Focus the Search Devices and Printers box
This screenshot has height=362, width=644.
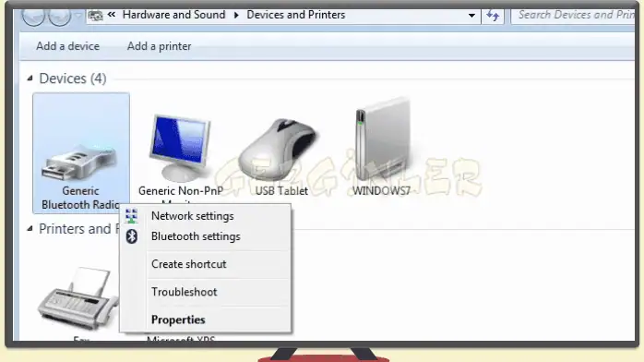tap(573, 16)
